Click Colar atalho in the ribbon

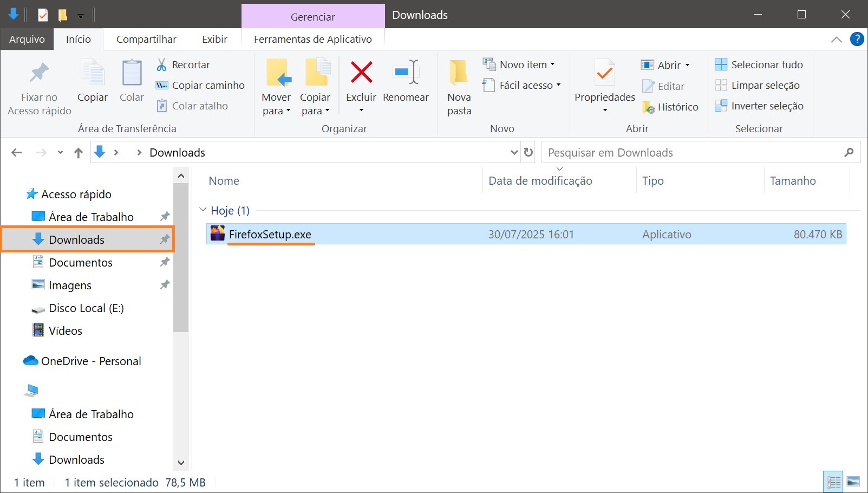coord(192,106)
